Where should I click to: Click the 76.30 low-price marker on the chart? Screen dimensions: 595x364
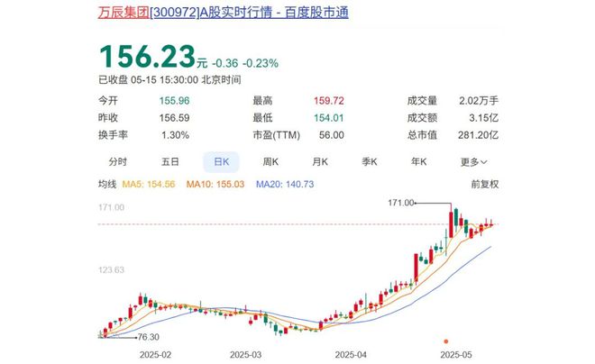pos(149,337)
